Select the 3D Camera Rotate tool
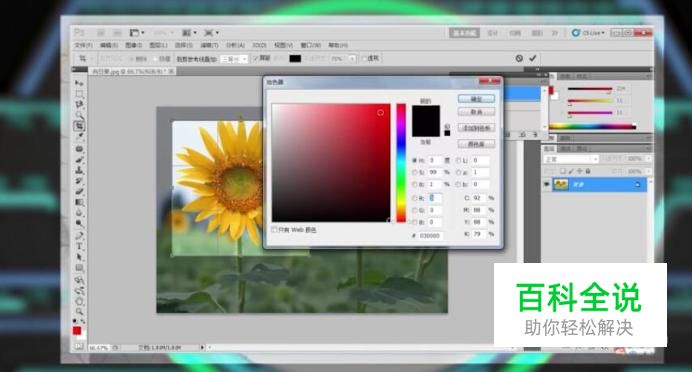 [79, 290]
